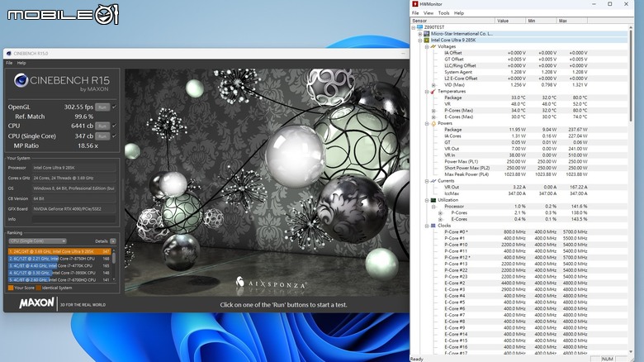Expand the VID (Max) entry
The height and width of the screenshot is (362, 644).
click(x=433, y=85)
